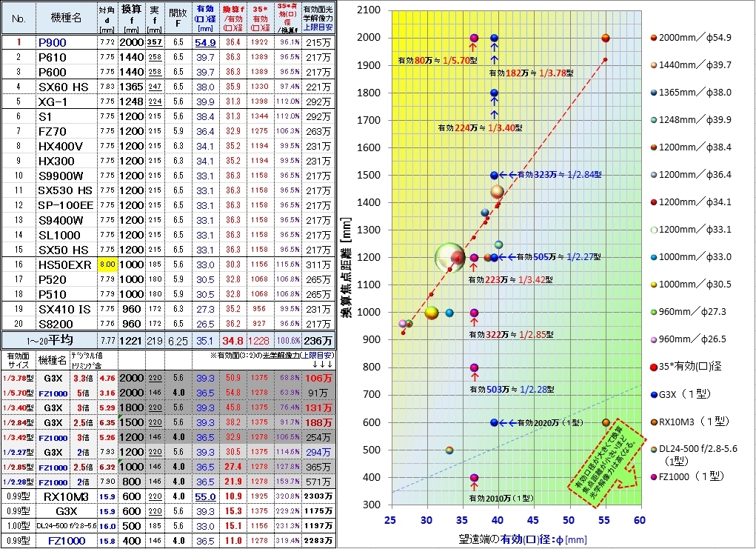Select the SX60 HS model cell

coord(66,87)
